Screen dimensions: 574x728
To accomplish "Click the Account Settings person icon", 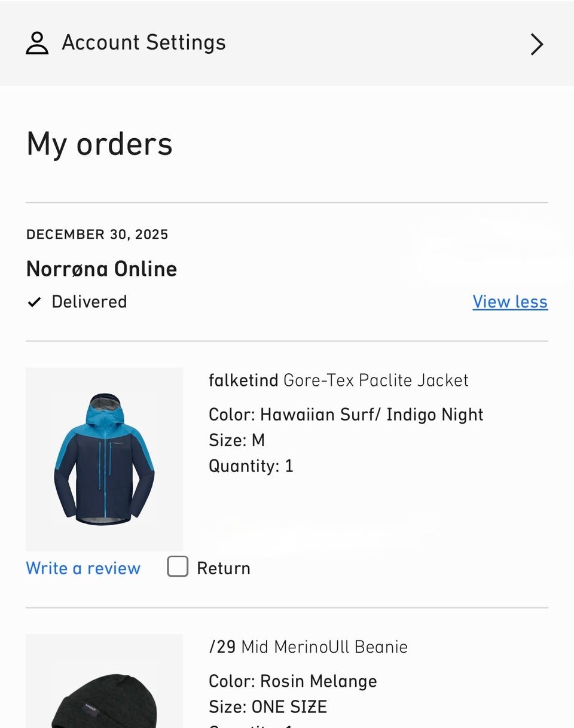I will (x=37, y=43).
